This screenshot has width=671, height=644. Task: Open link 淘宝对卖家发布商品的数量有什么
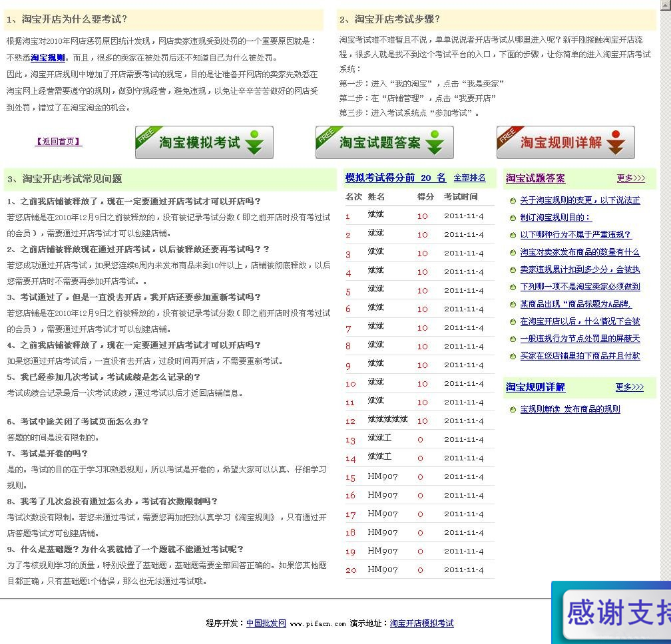[580, 252]
